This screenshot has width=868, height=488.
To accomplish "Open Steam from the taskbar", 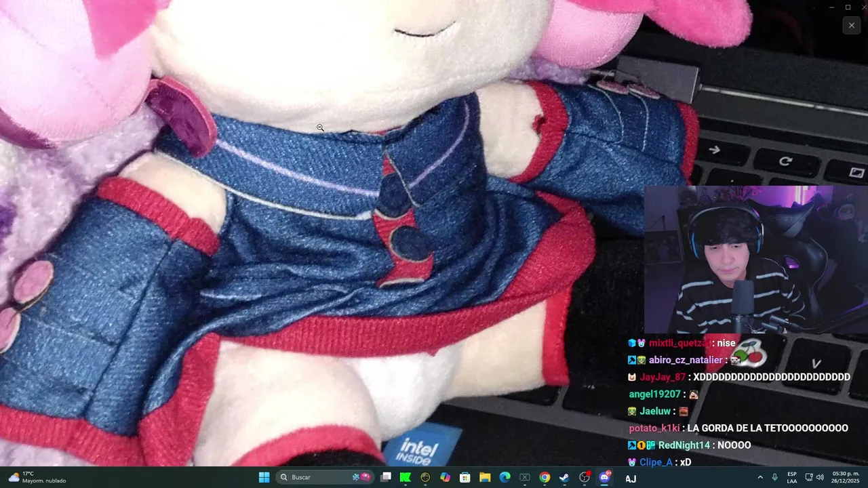I will pyautogui.click(x=564, y=477).
